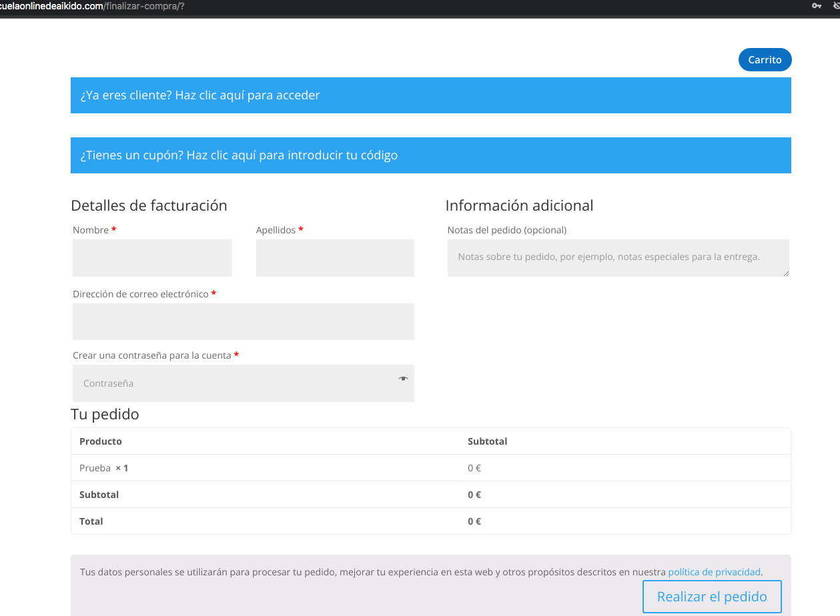Click the "Notas del pedido (opcional)" label
Image resolution: width=840 pixels, height=616 pixels.
tap(507, 230)
